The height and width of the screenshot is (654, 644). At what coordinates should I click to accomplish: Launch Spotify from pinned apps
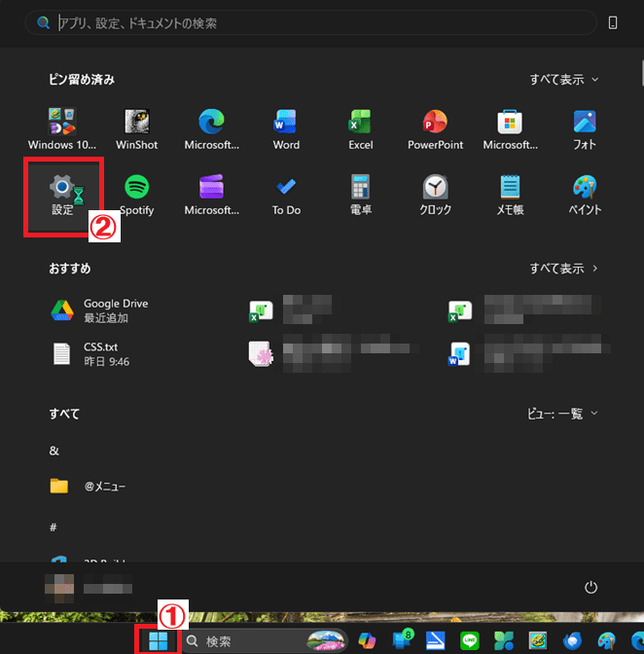(137, 195)
